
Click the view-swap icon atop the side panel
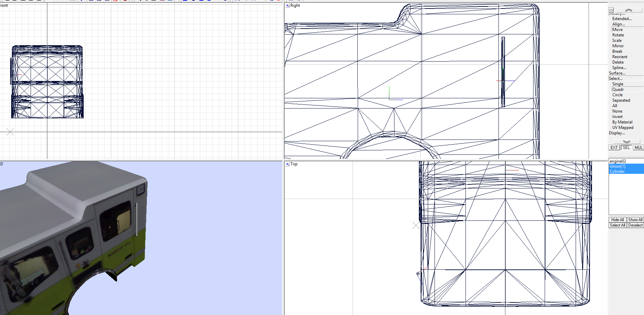611,10
